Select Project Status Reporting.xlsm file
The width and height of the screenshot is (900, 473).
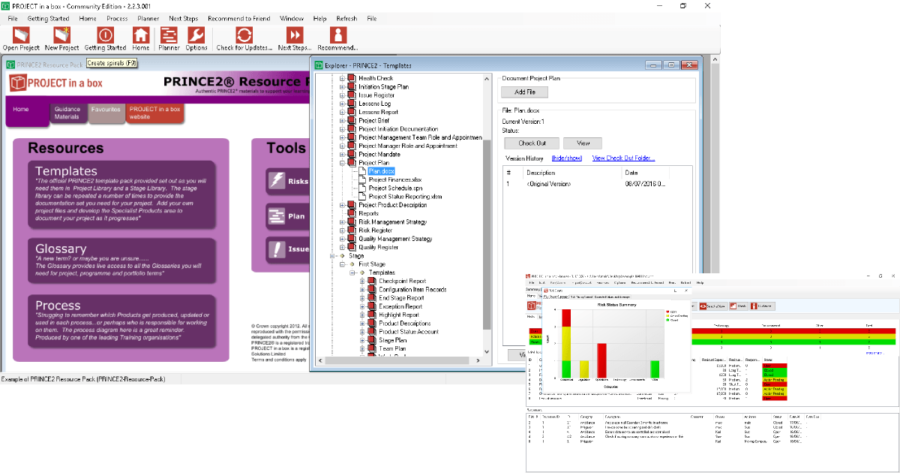point(405,196)
